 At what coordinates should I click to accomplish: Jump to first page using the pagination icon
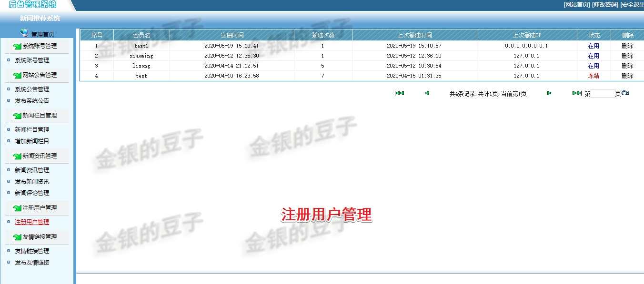coord(399,93)
